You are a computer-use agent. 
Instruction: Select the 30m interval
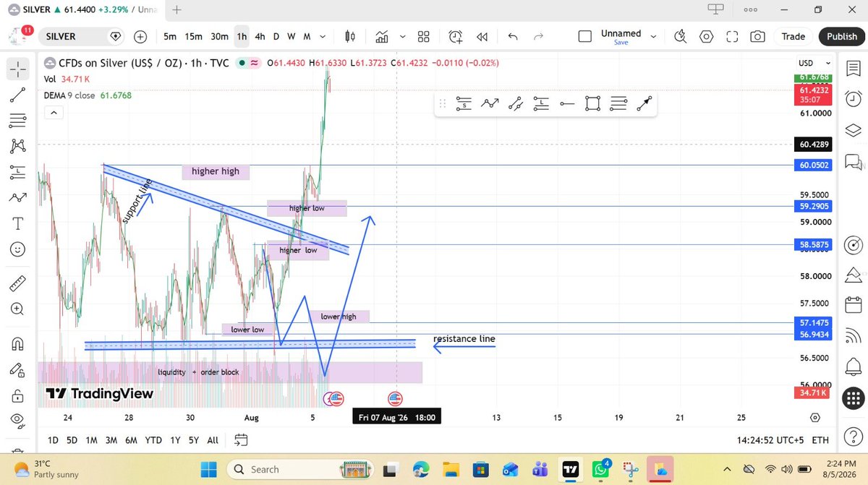tap(219, 36)
